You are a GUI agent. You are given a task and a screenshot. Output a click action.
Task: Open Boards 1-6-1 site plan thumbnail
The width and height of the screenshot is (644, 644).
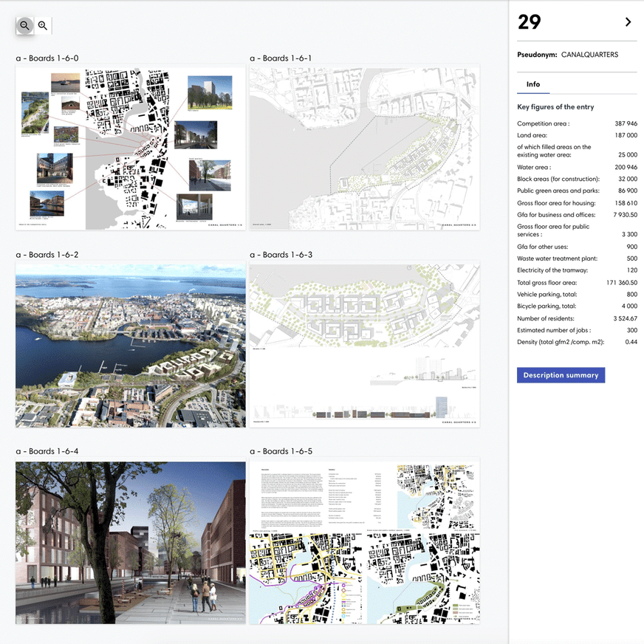tap(365, 148)
